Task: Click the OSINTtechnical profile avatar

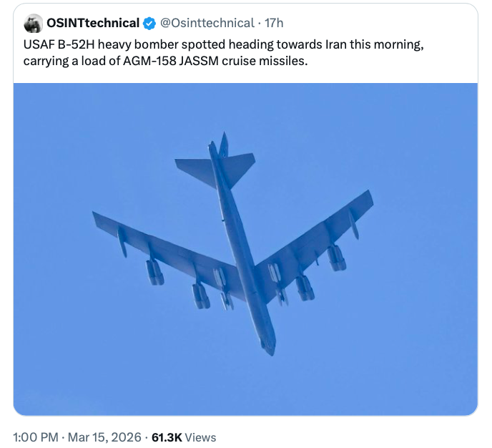Action: [34, 24]
